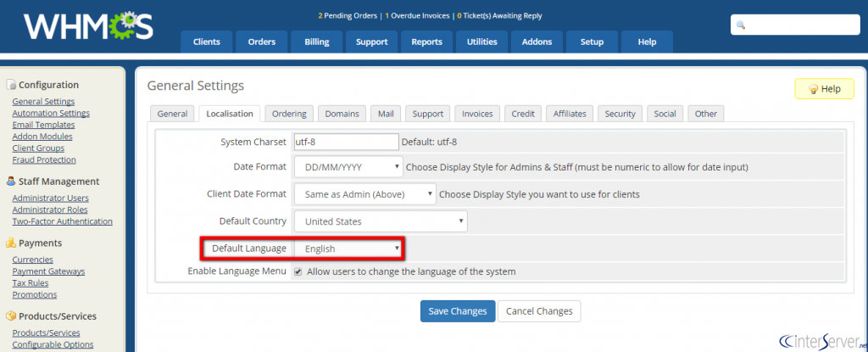Click the Pending Orders status link

(x=348, y=15)
